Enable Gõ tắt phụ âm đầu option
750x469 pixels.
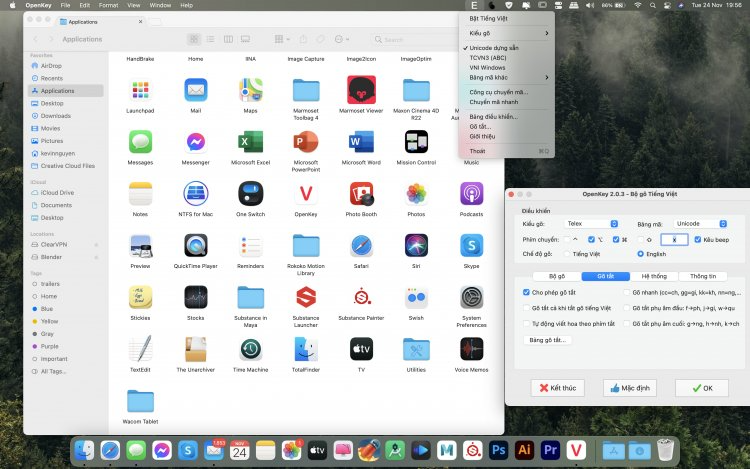pyautogui.click(x=627, y=308)
